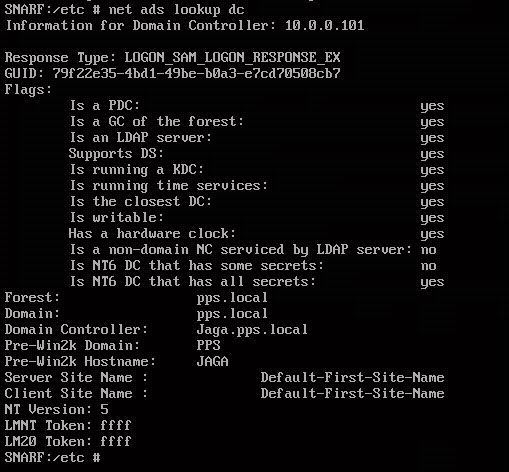The width and height of the screenshot is (509, 472).
Task: Click the 'net ads lookup dc' command text
Action: 176,10
